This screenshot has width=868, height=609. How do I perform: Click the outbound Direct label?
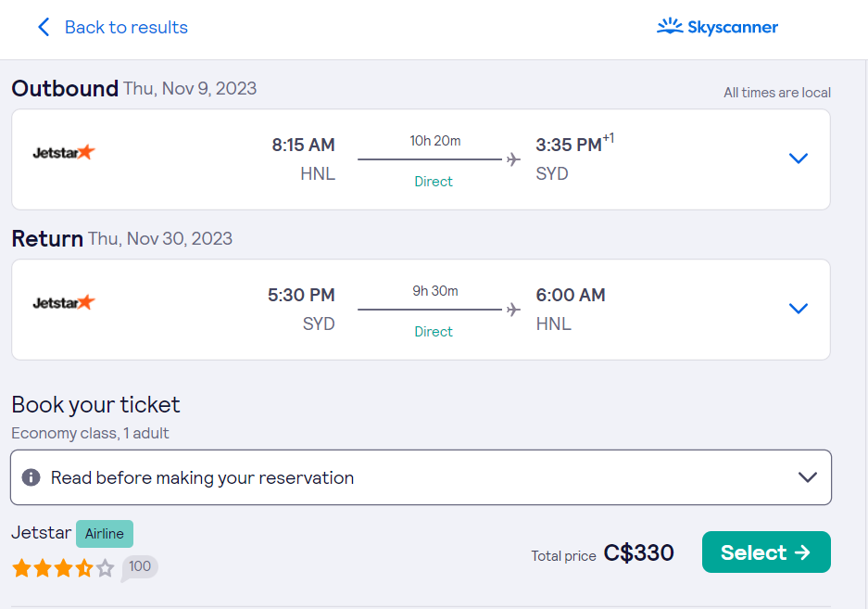coord(434,182)
